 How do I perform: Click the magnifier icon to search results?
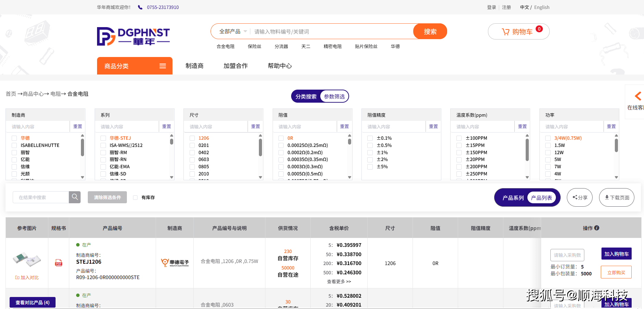click(75, 197)
